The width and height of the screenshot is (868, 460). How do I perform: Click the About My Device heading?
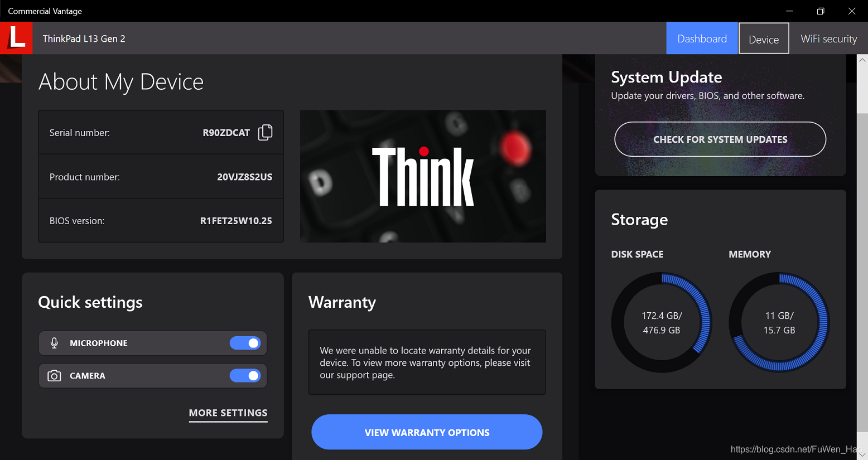[x=121, y=82]
